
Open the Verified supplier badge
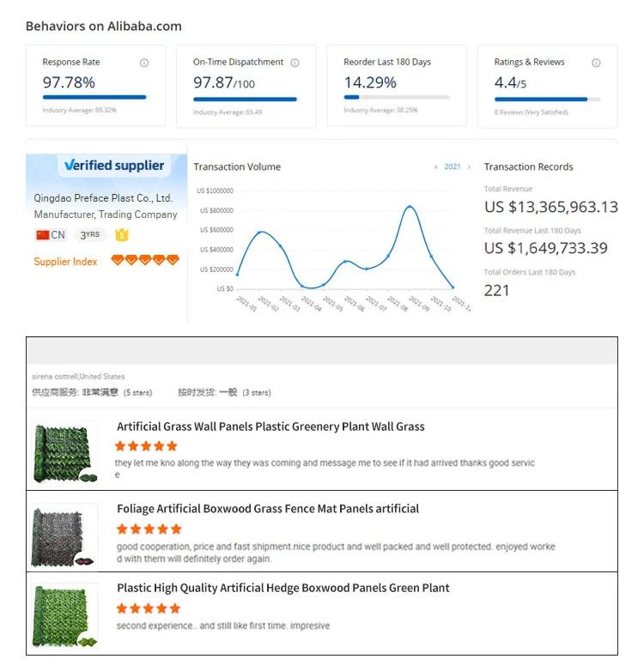tap(114, 166)
